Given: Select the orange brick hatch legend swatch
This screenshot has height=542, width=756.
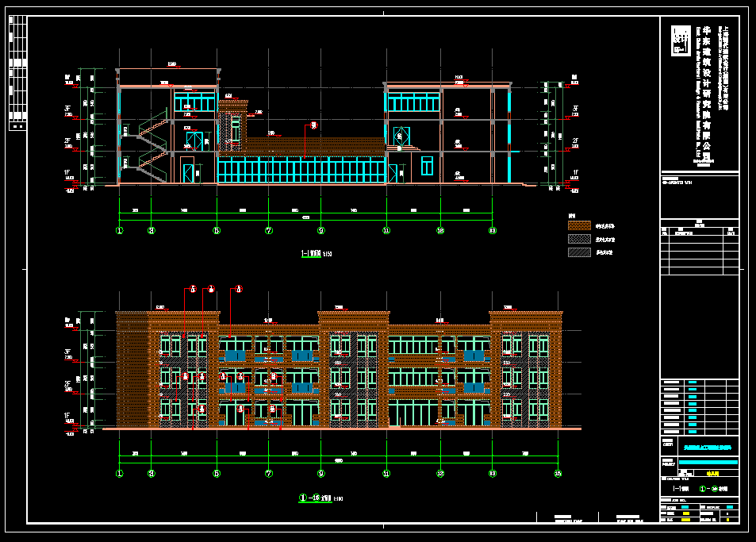Looking at the screenshot, I should point(579,226).
